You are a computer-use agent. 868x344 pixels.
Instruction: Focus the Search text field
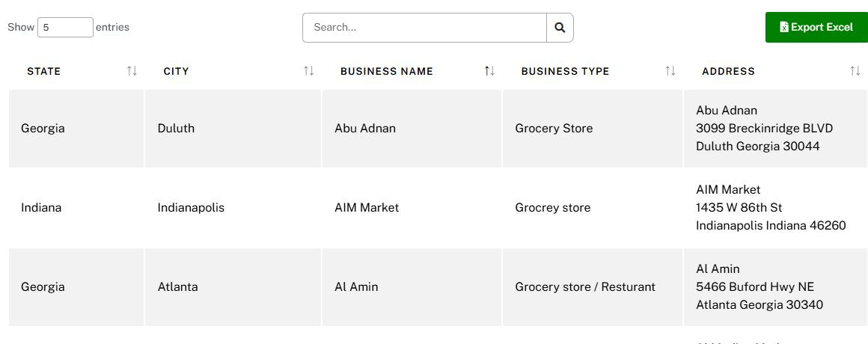(x=424, y=28)
